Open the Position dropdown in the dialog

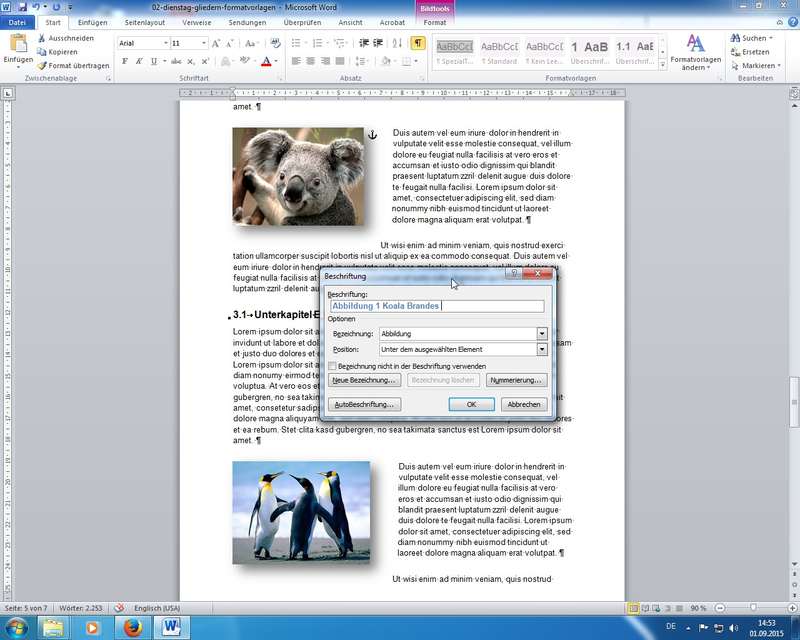[x=542, y=350]
